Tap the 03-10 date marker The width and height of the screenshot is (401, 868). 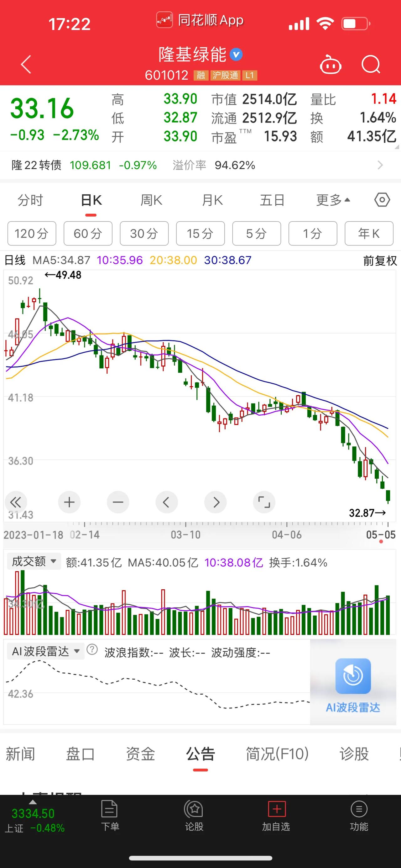(185, 534)
